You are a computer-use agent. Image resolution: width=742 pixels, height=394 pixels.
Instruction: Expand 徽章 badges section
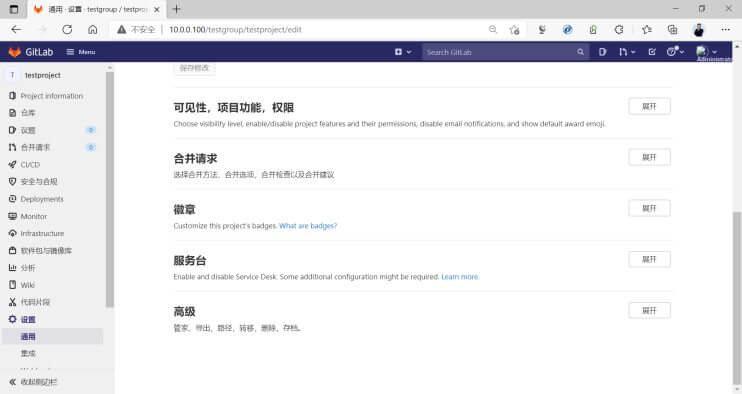tap(649, 208)
